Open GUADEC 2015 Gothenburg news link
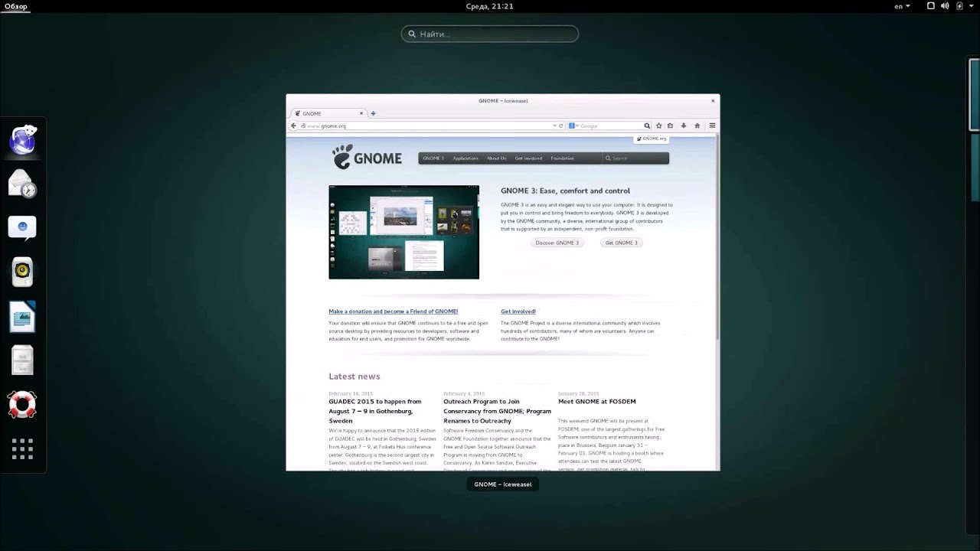The width and height of the screenshot is (980, 551). (375, 411)
